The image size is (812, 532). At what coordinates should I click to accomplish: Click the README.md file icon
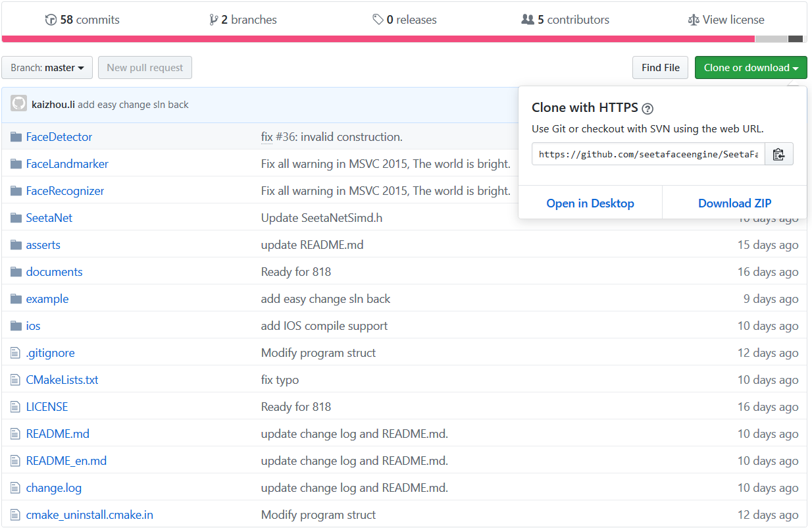tap(15, 433)
